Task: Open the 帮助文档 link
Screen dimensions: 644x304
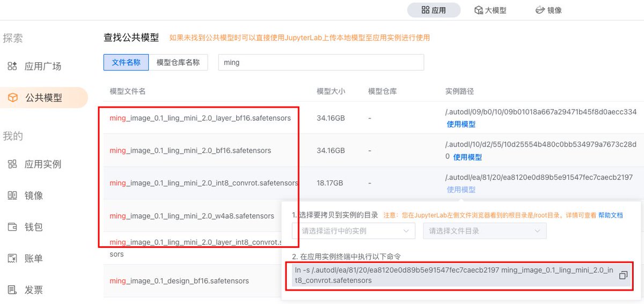Action: (x=611, y=215)
